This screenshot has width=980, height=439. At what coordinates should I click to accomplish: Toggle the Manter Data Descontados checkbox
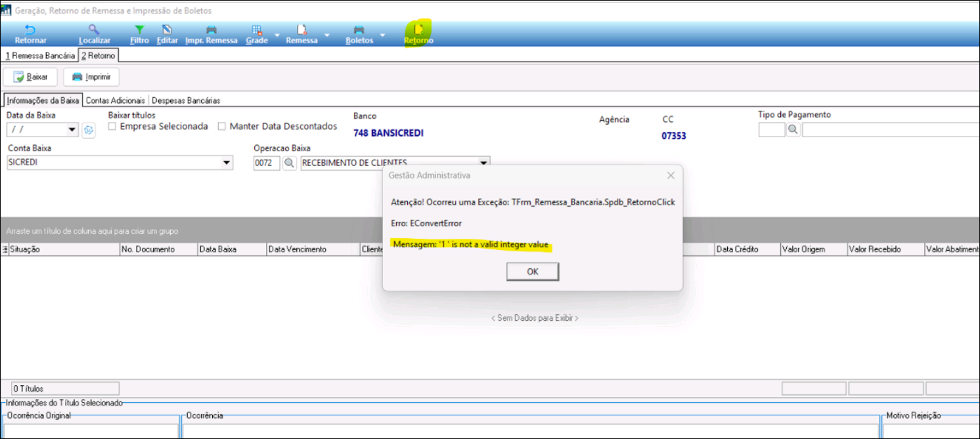click(222, 127)
